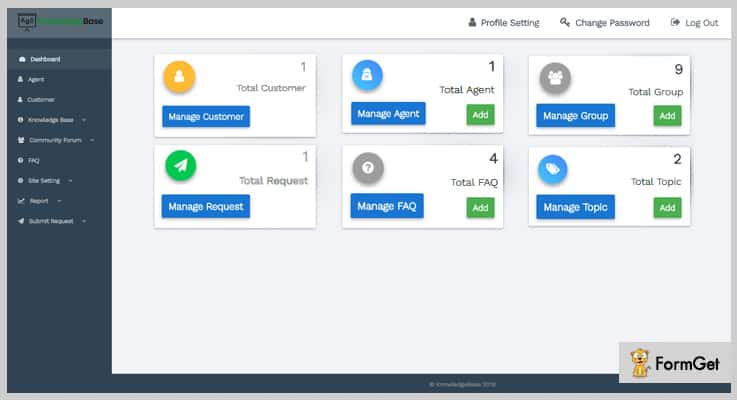Add a new agent with Add button
The image size is (737, 400).
pos(480,115)
